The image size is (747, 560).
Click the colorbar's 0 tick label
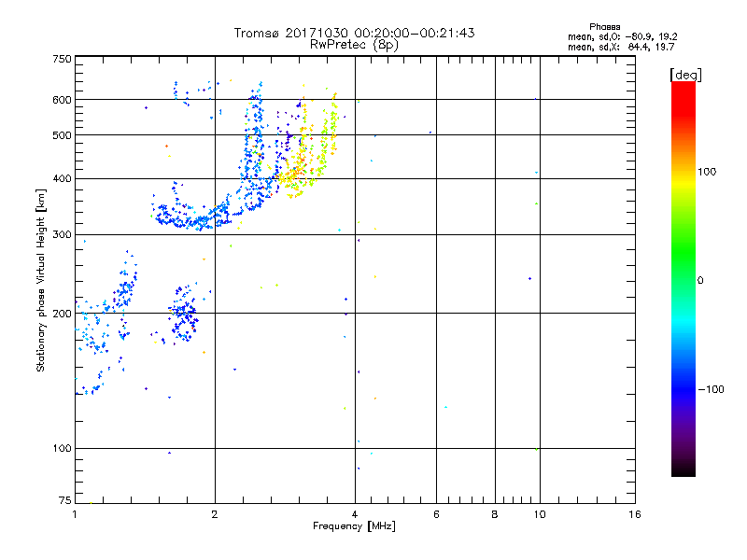click(x=700, y=281)
